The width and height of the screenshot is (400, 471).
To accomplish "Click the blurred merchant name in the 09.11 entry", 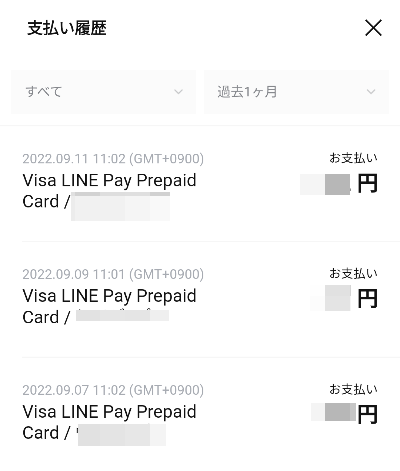I will 121,206.
